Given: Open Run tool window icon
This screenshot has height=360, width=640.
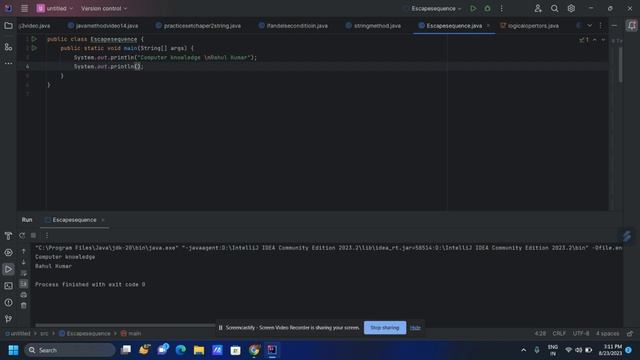Looking at the screenshot, I should click(8, 269).
